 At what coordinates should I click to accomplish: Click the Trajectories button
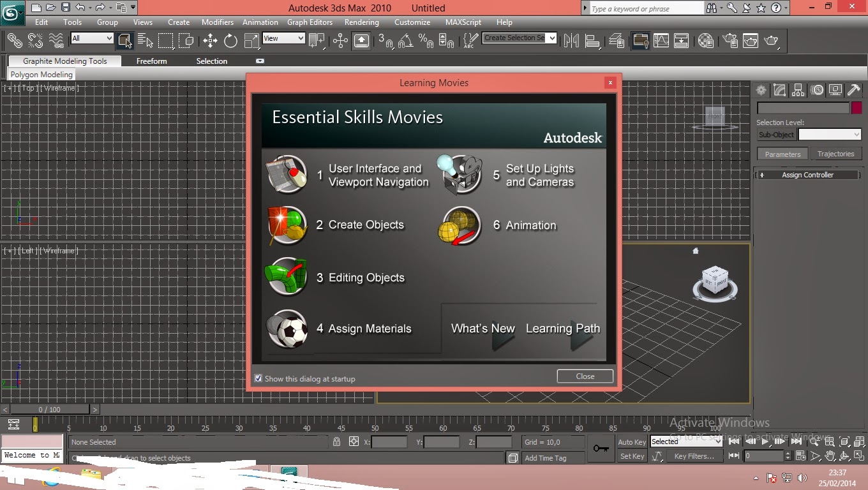click(x=835, y=154)
